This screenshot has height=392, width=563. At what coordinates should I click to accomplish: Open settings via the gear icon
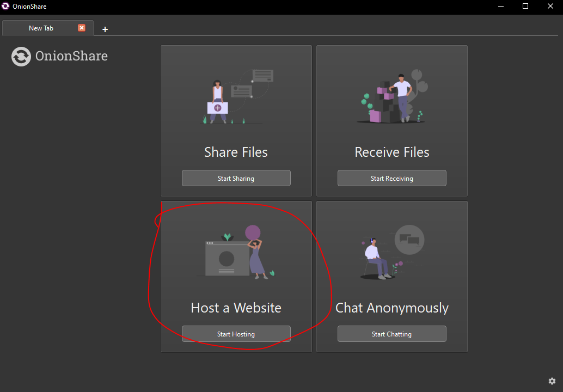(x=552, y=381)
